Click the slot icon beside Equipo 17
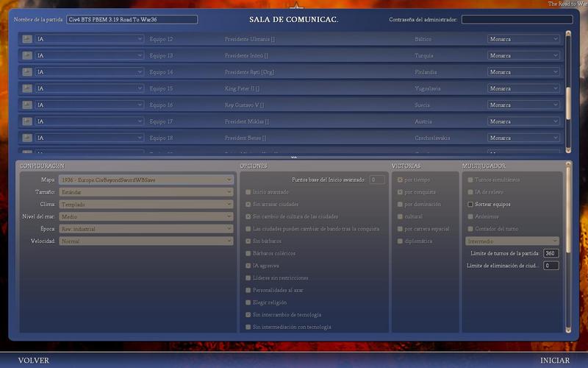This screenshot has height=368, width=588. 27,121
